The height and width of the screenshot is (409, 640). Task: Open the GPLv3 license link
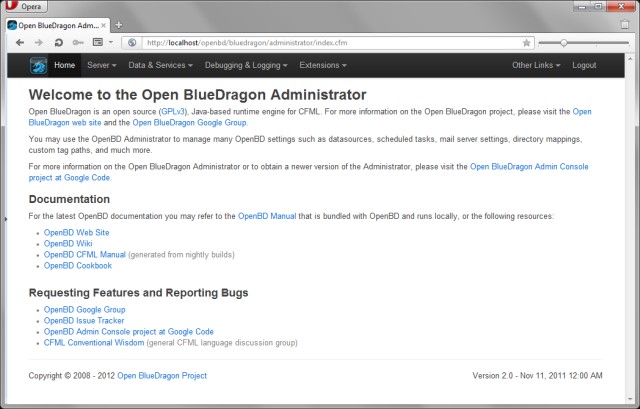pos(173,111)
